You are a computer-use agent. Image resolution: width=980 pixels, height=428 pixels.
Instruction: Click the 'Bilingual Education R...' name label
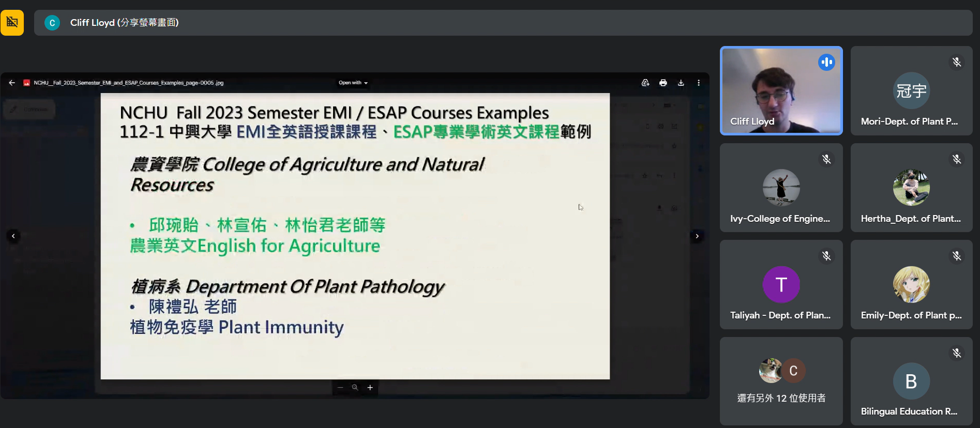pos(909,411)
